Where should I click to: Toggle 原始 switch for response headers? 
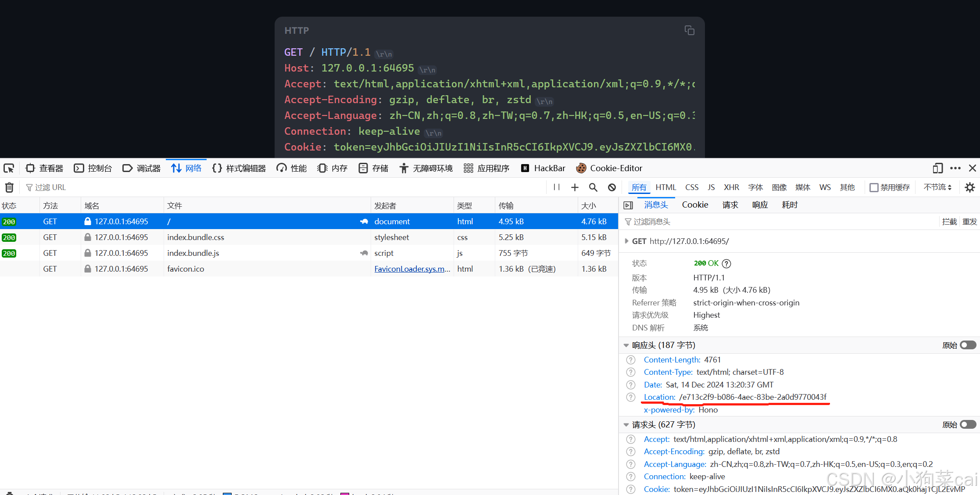pyautogui.click(x=968, y=345)
